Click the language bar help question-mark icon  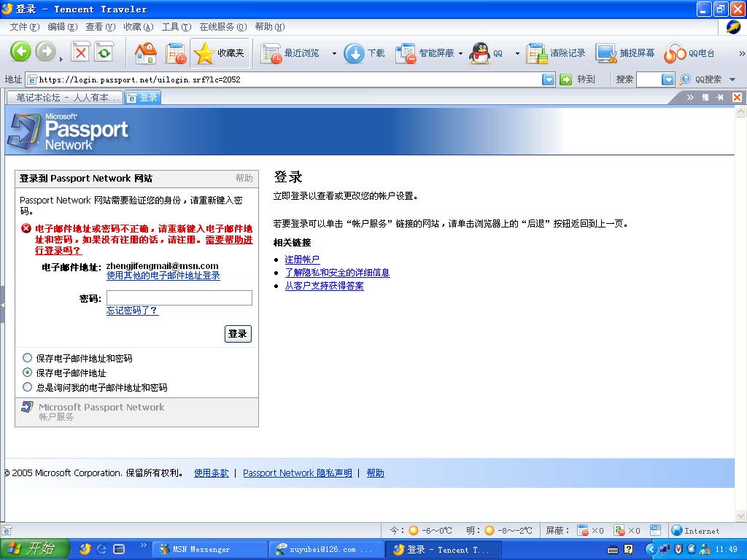point(628,550)
